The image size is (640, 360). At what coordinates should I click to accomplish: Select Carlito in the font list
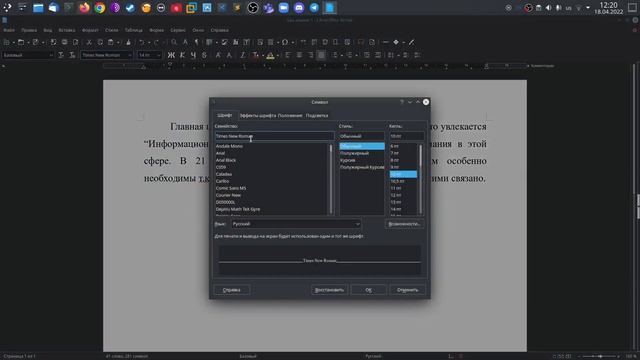(271, 181)
